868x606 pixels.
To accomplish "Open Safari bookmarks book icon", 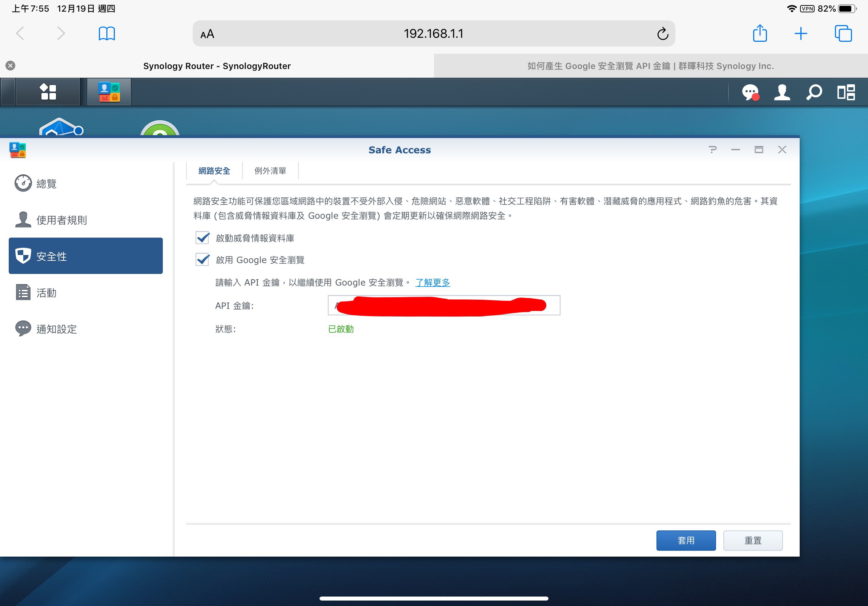I will [107, 33].
